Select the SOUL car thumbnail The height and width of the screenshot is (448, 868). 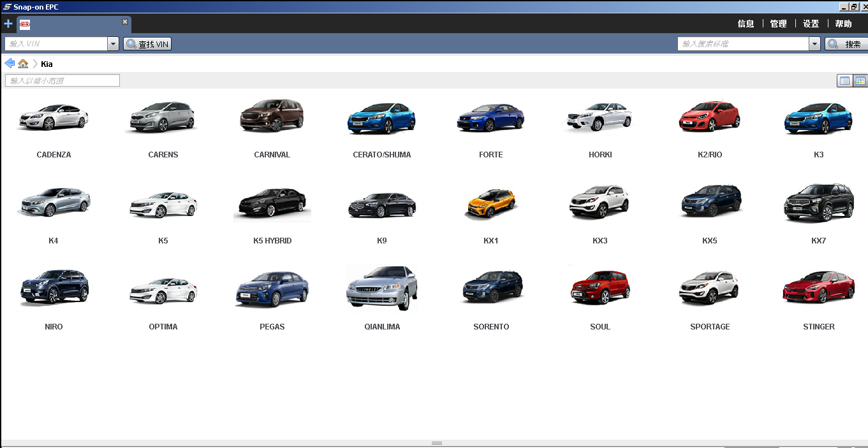[600, 287]
